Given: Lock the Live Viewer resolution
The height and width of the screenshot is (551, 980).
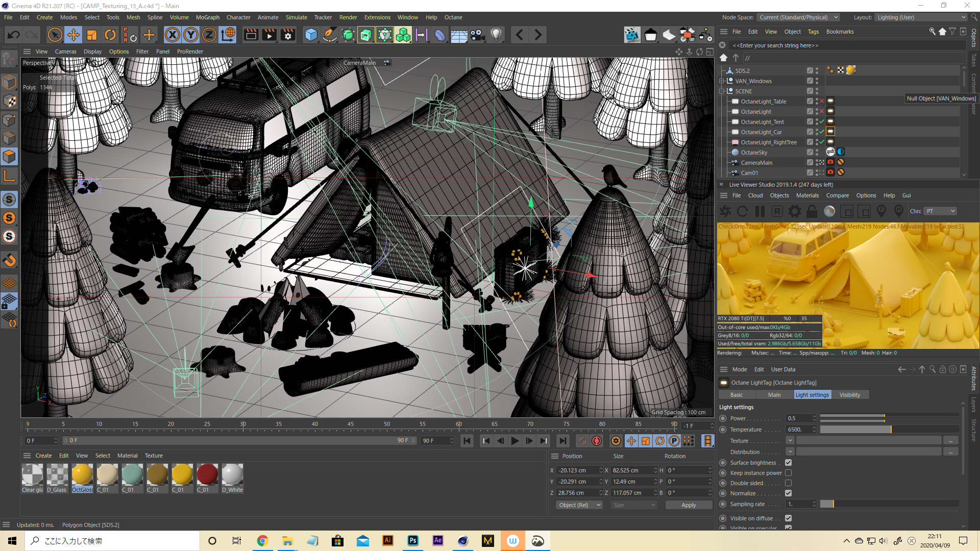Looking at the screenshot, I should 812,211.
